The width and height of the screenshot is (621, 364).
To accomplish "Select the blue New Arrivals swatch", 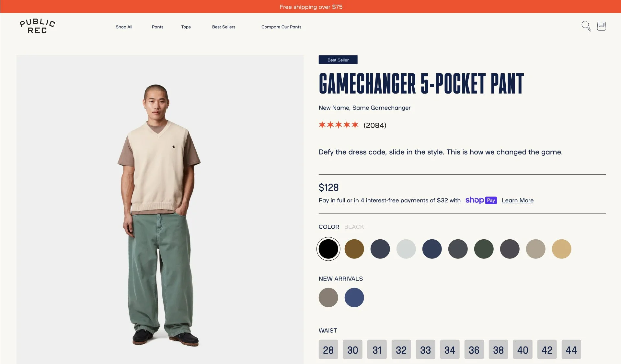I will coord(354,298).
